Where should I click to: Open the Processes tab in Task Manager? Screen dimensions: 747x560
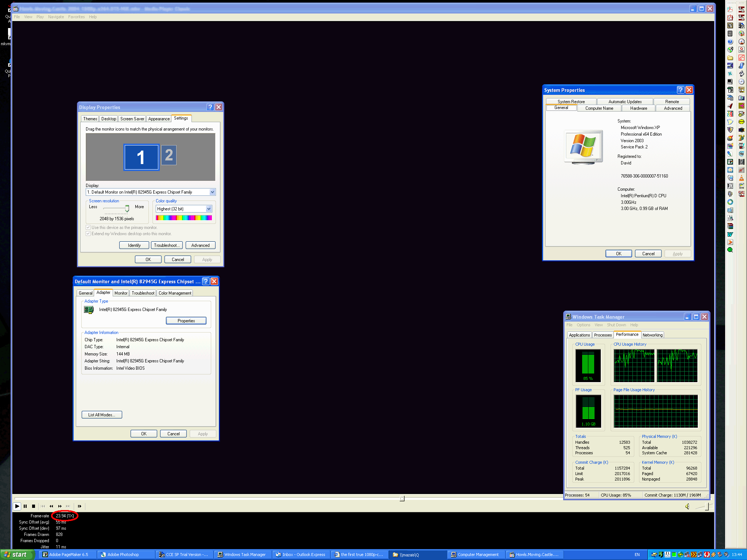coord(603,335)
